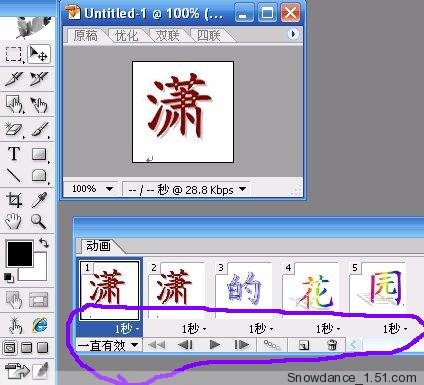Open frame 4 delay 1秒 dropdown
The height and width of the screenshot is (385, 424).
(x=328, y=329)
